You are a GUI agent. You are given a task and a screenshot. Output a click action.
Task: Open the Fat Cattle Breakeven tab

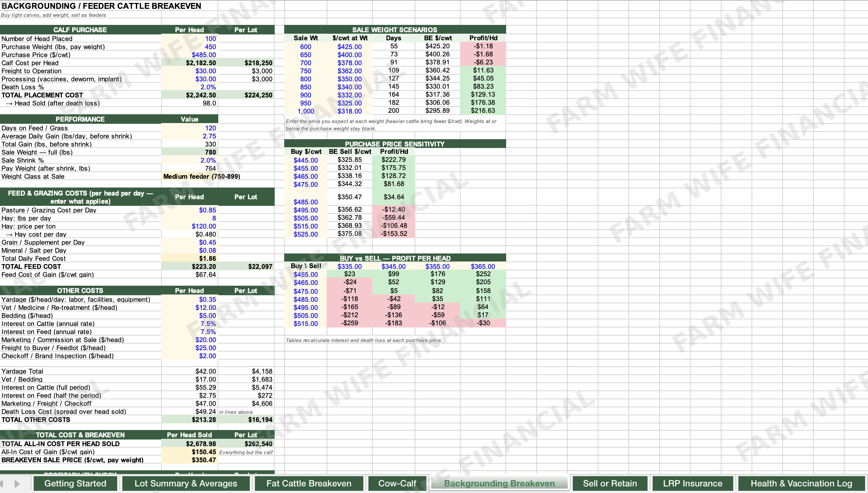(309, 483)
